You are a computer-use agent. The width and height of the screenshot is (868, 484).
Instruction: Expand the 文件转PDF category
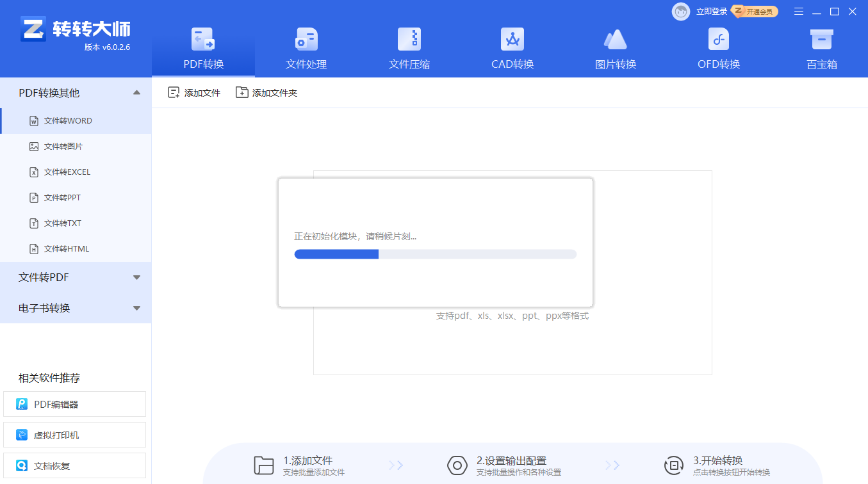[76, 277]
